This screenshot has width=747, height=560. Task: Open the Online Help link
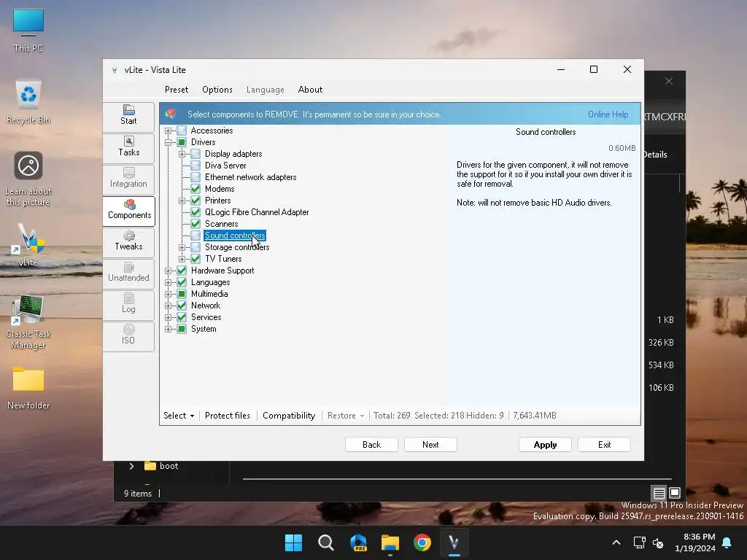click(608, 114)
